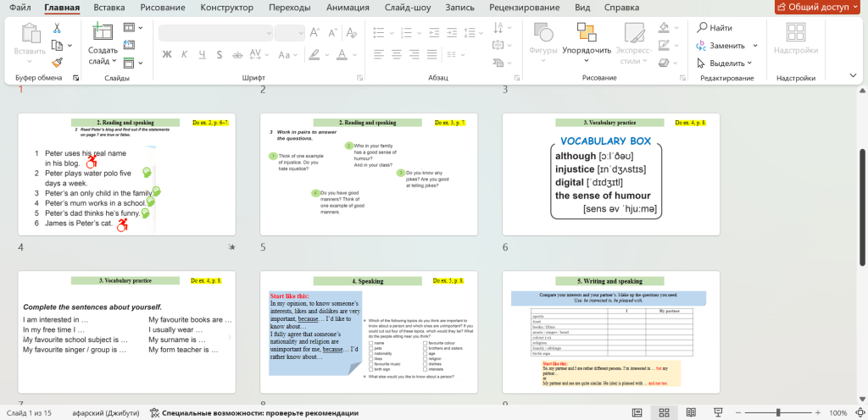Toggle Underline formatting (Ч)
Image resolution: width=868 pixels, height=420 pixels.
[202, 55]
